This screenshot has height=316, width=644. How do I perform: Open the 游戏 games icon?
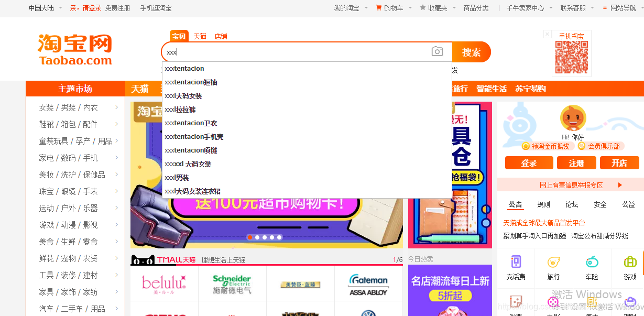[x=630, y=262]
